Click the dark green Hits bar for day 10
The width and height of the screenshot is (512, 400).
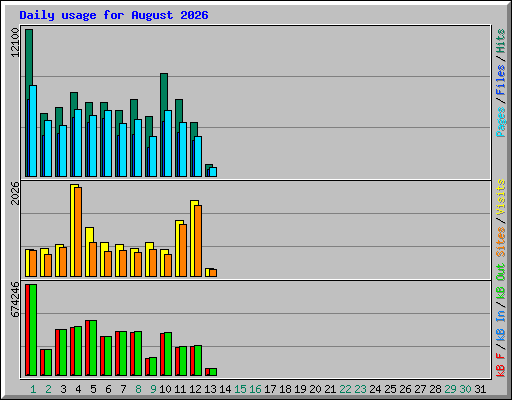point(164,92)
